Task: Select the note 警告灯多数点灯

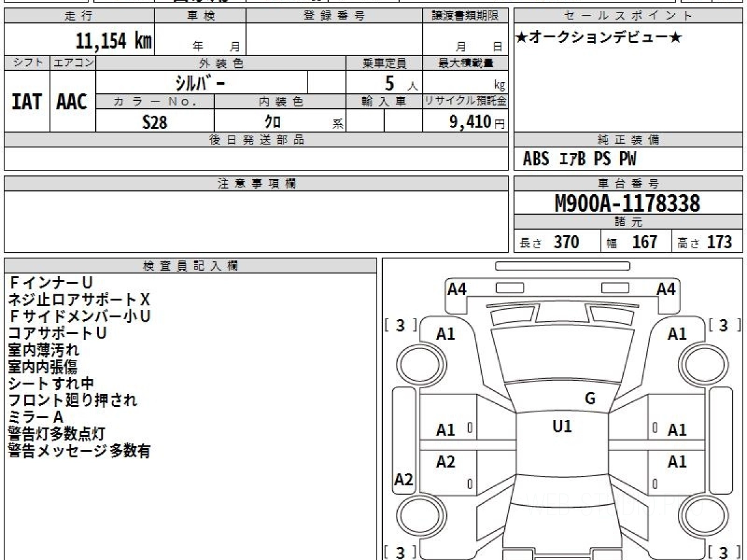Action: point(57,434)
